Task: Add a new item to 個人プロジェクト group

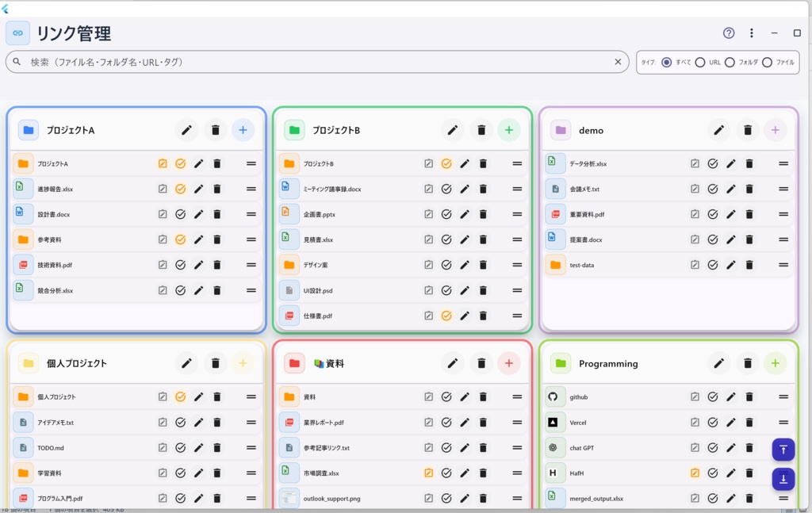Action: pyautogui.click(x=243, y=363)
